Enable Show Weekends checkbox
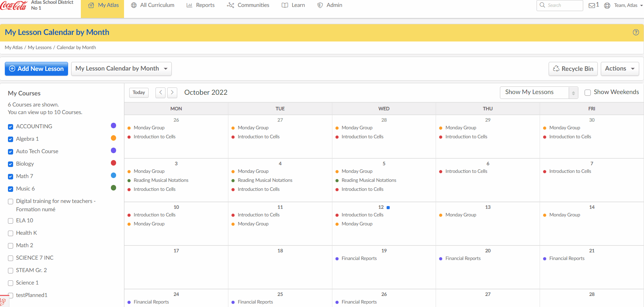 [x=587, y=92]
